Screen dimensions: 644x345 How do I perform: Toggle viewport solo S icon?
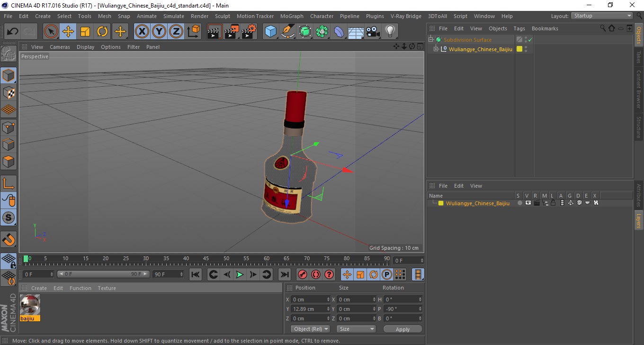9,218
